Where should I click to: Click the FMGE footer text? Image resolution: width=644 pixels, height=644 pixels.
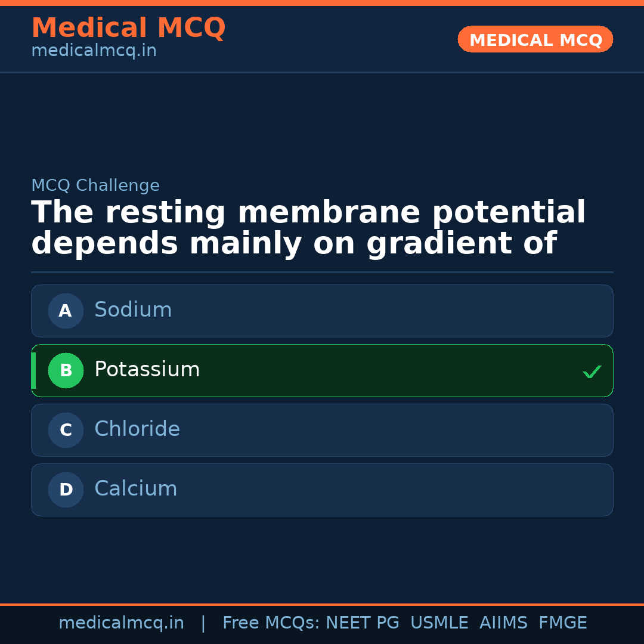click(x=562, y=623)
